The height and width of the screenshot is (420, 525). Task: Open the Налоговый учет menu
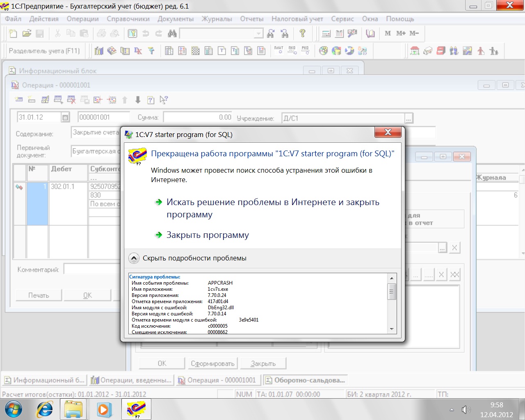click(x=297, y=19)
